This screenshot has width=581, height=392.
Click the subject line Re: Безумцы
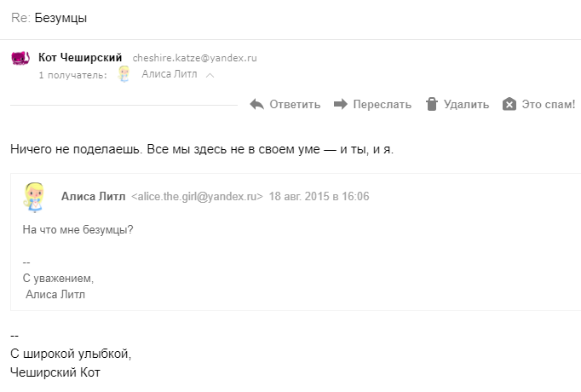[49, 18]
